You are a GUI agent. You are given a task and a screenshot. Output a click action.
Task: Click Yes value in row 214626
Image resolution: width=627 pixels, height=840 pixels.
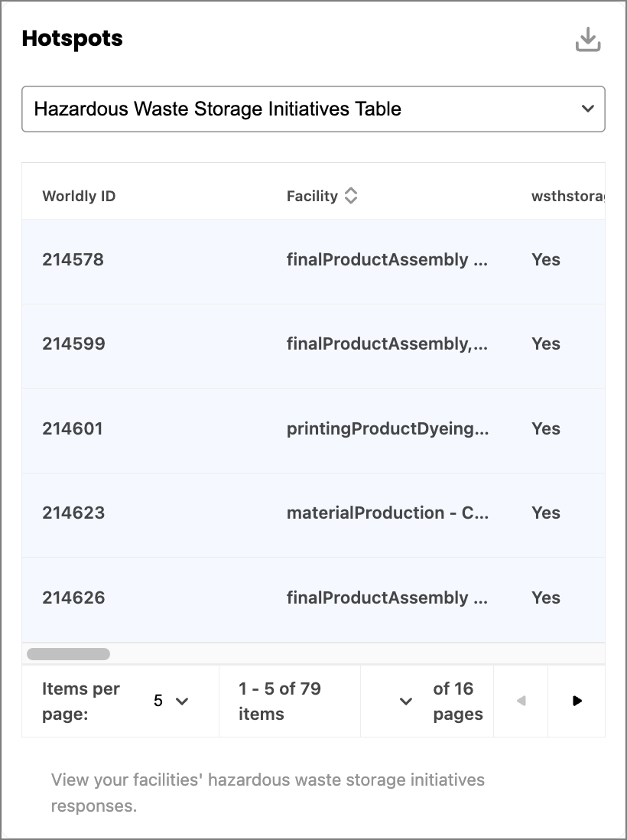(546, 597)
